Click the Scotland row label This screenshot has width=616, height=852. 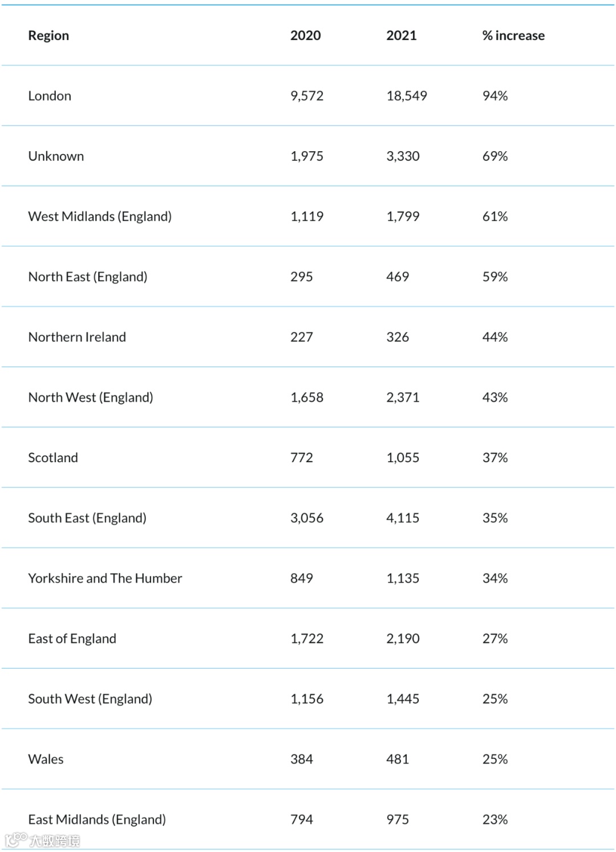coord(53,458)
